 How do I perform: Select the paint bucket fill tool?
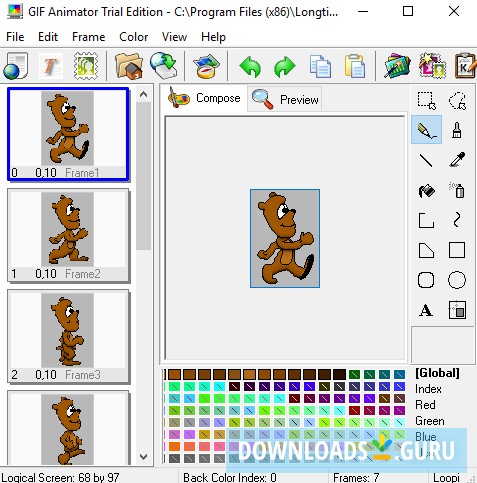[427, 191]
